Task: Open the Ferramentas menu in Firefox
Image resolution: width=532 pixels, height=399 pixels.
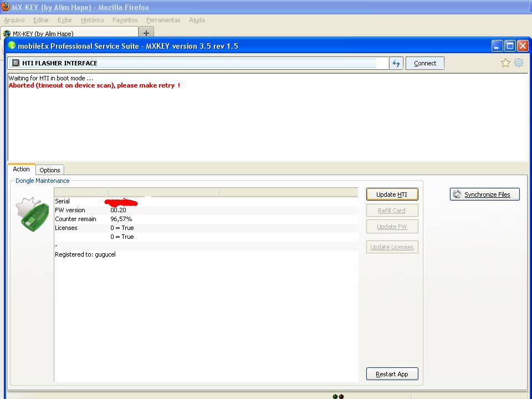Action: pos(163,20)
